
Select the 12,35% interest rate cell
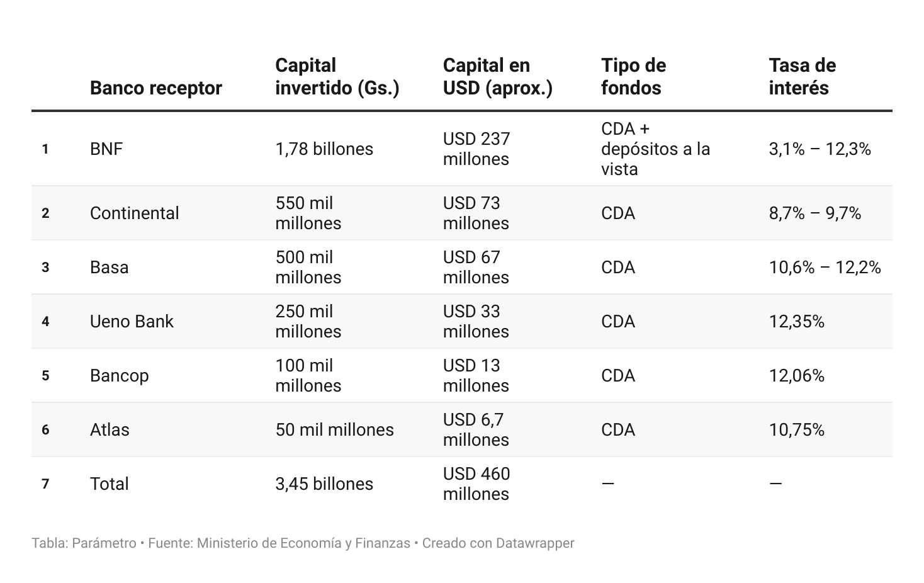click(796, 322)
